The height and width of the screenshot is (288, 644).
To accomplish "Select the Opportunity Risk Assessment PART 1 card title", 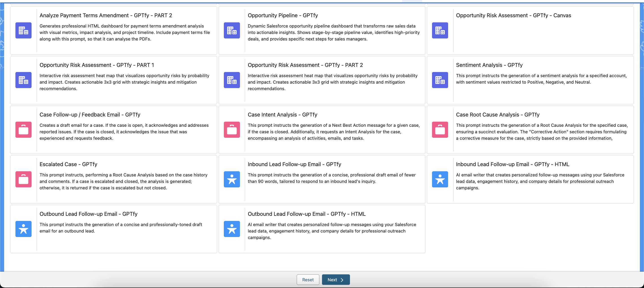I will 97,65.
